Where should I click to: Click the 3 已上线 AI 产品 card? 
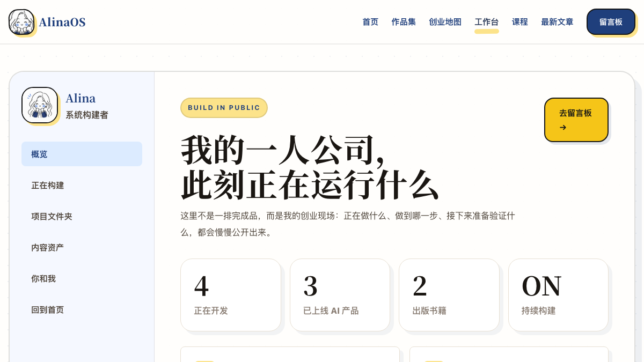click(340, 295)
